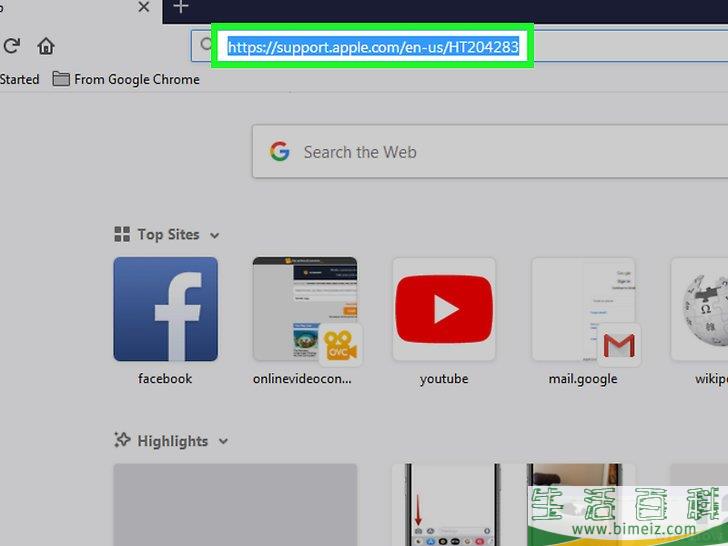Click the Top Sites heading
The width and height of the screenshot is (728, 546).
[168, 234]
